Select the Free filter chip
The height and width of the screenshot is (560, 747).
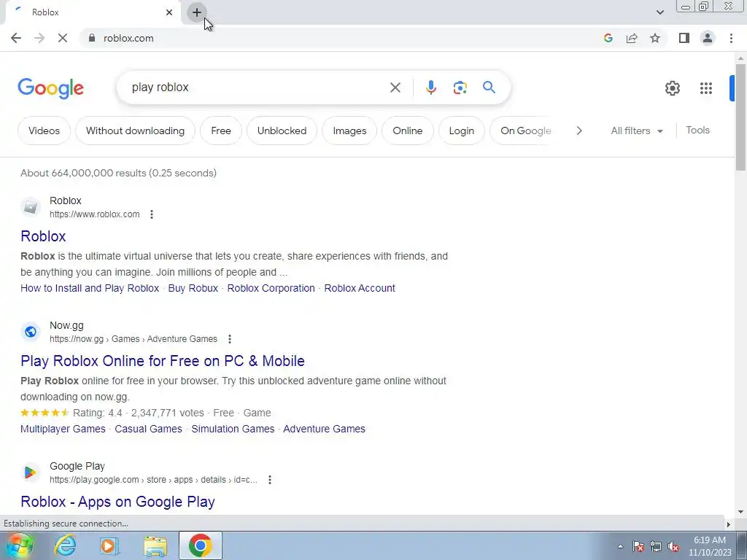221,131
